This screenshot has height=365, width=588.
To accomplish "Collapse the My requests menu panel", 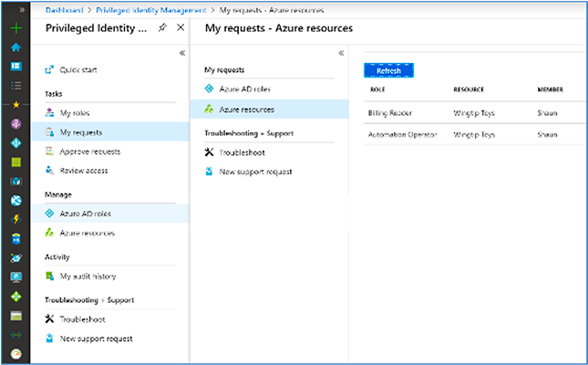I will (x=341, y=53).
